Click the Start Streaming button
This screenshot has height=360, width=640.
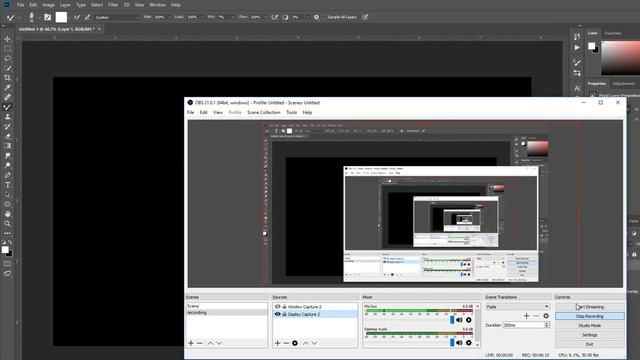(x=590, y=307)
